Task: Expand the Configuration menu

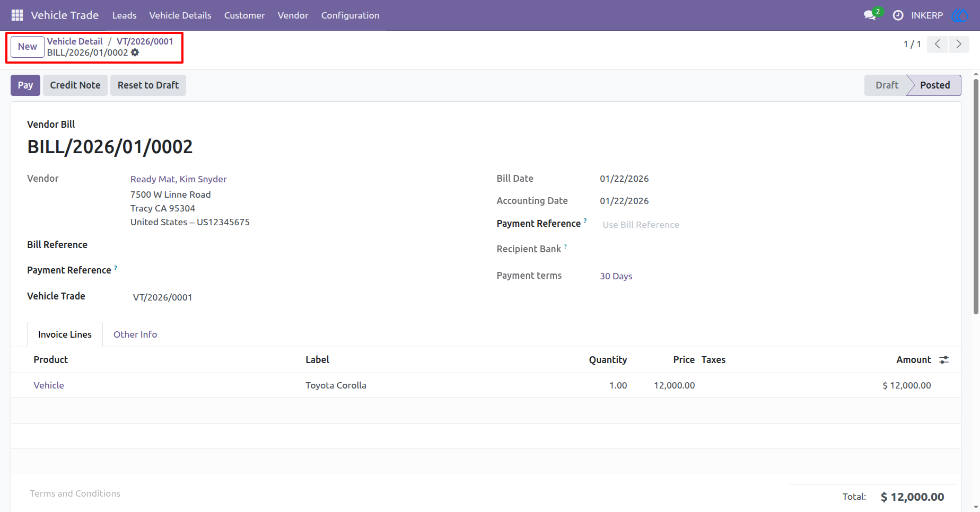Action: (x=350, y=15)
